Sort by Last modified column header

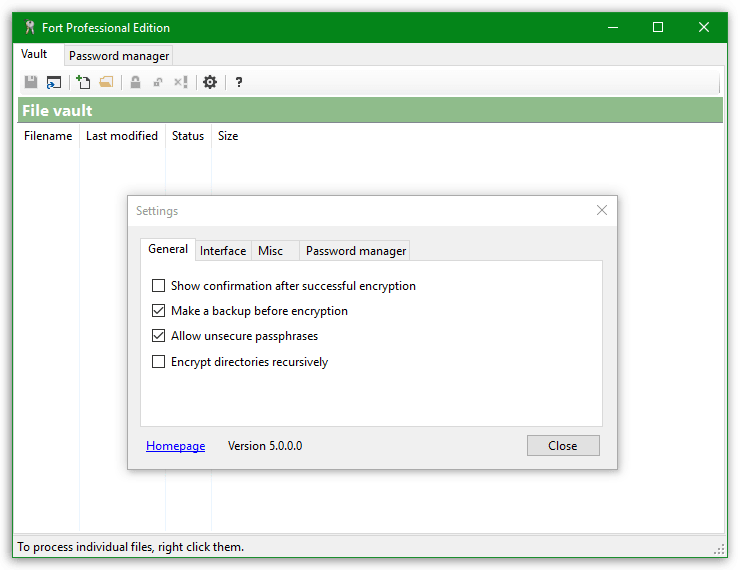(122, 136)
